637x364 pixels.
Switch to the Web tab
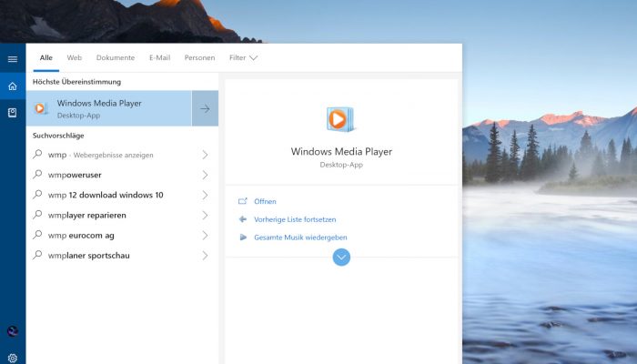75,57
